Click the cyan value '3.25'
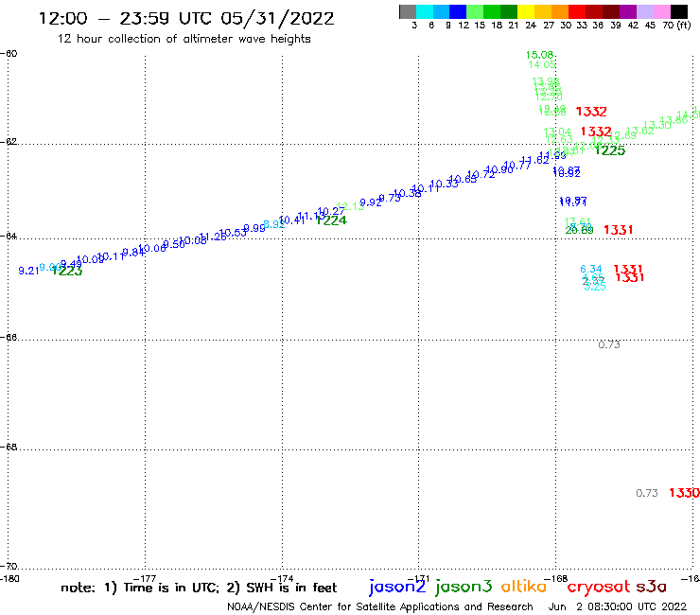Viewport: 700px width, 615px height. pyautogui.click(x=595, y=287)
